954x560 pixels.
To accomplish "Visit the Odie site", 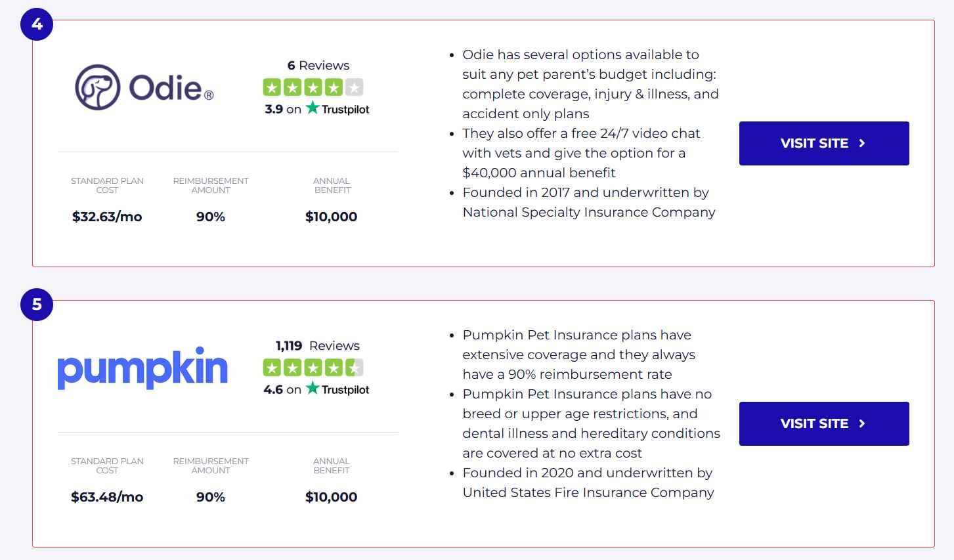I will coord(824,143).
